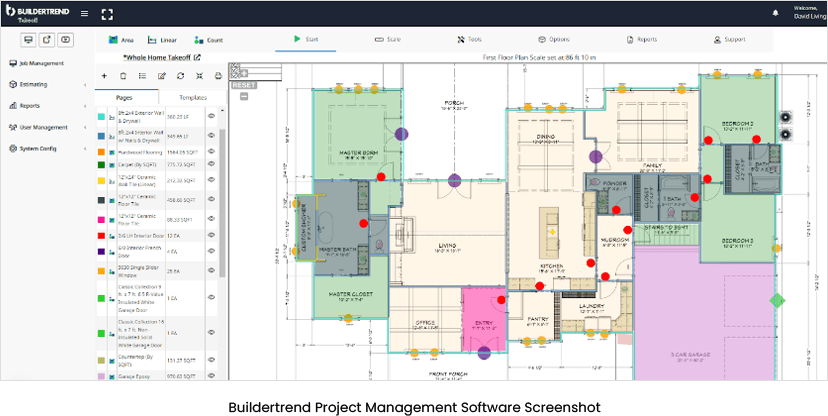Switch to the Templates tab
828x416 pixels.
193,98
